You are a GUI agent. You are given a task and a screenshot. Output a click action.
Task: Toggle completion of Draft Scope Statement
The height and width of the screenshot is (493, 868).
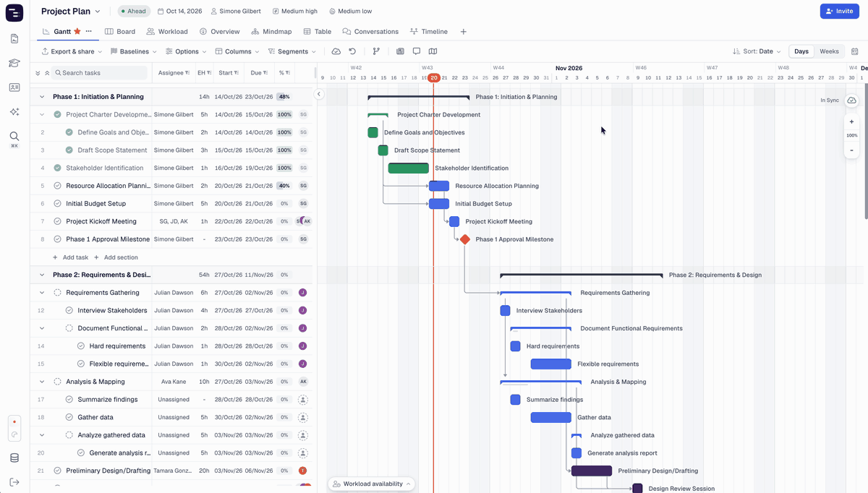(x=69, y=150)
